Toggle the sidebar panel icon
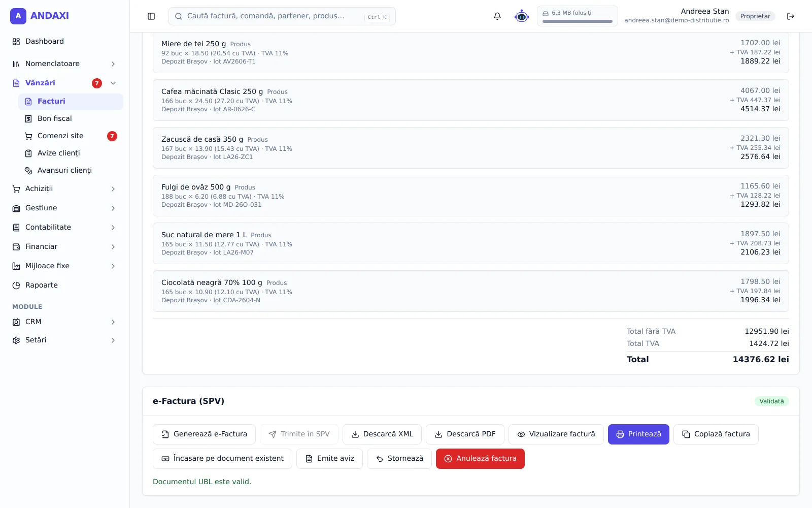 [151, 16]
